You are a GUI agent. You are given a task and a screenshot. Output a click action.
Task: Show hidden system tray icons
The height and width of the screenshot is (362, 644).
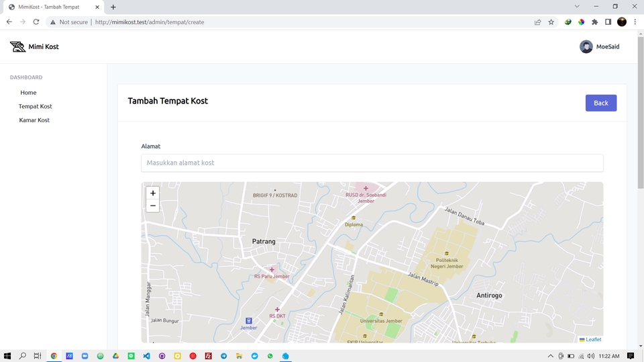[x=550, y=356]
